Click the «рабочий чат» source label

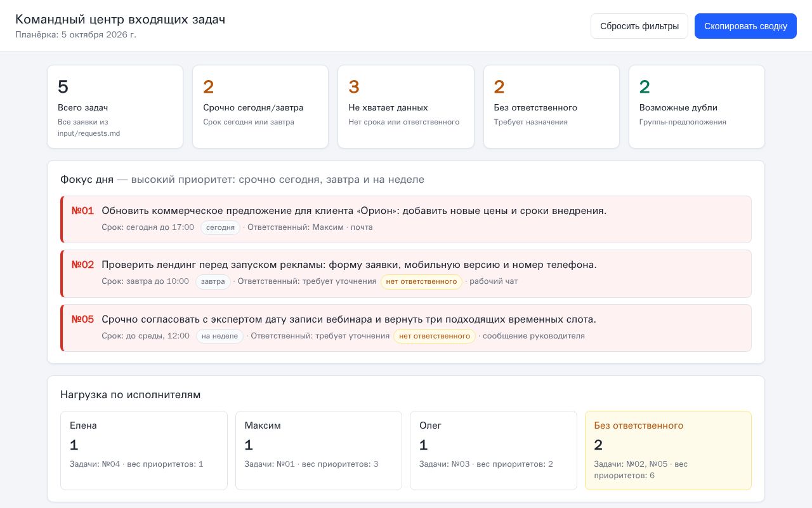click(494, 281)
